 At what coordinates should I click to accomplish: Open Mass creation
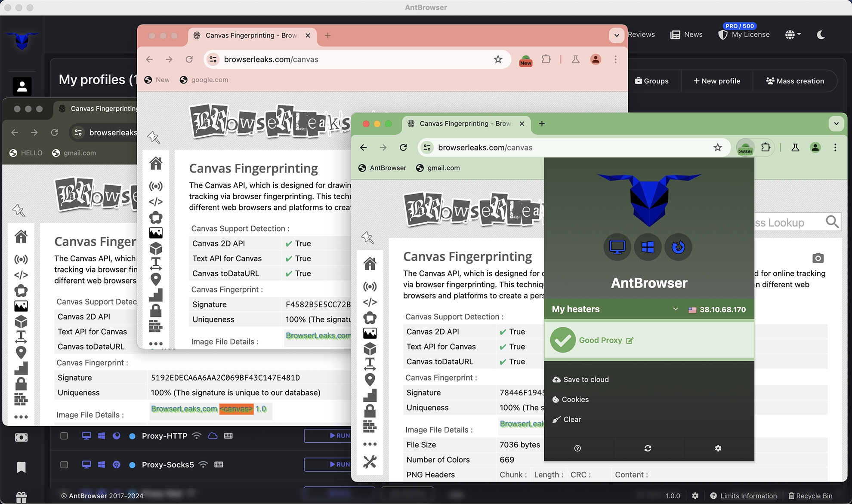795,81
